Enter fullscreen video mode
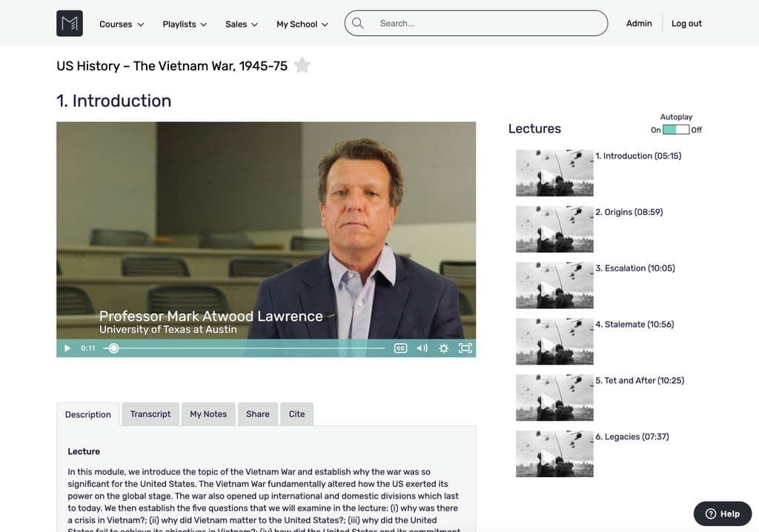Viewport: 759px width, 532px height. (x=465, y=348)
